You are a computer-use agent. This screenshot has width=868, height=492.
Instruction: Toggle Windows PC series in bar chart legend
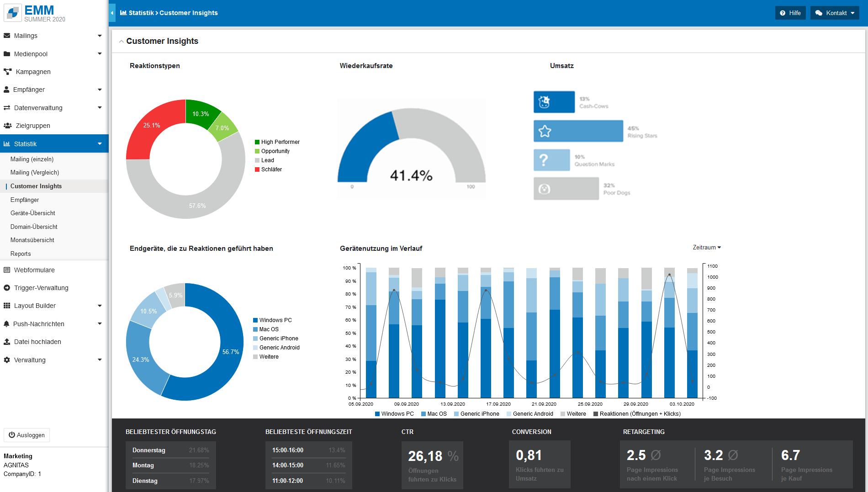[394, 414]
